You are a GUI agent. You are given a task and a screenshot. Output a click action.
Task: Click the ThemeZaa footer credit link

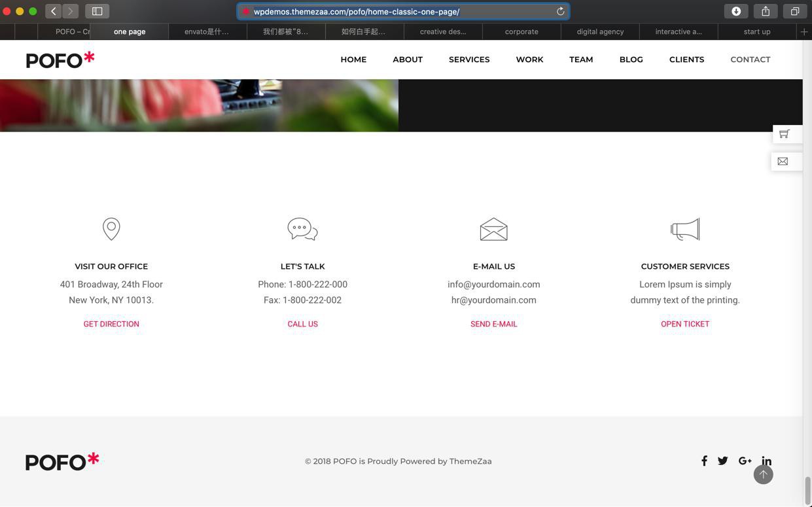470,461
